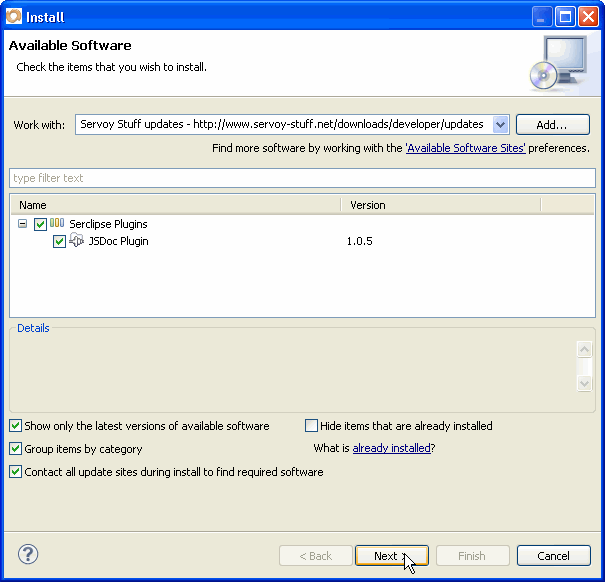Select the JSDoc Plugin row text
This screenshot has height=582, width=605.
click(x=118, y=241)
